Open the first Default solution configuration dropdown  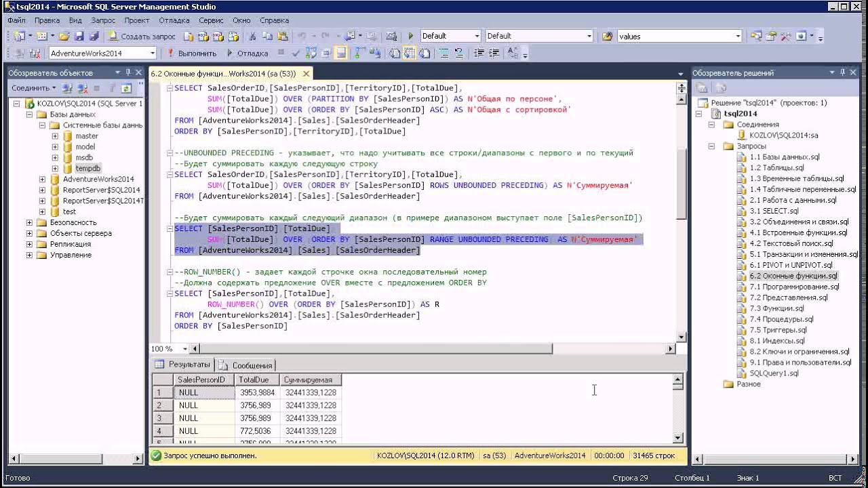tap(477, 36)
